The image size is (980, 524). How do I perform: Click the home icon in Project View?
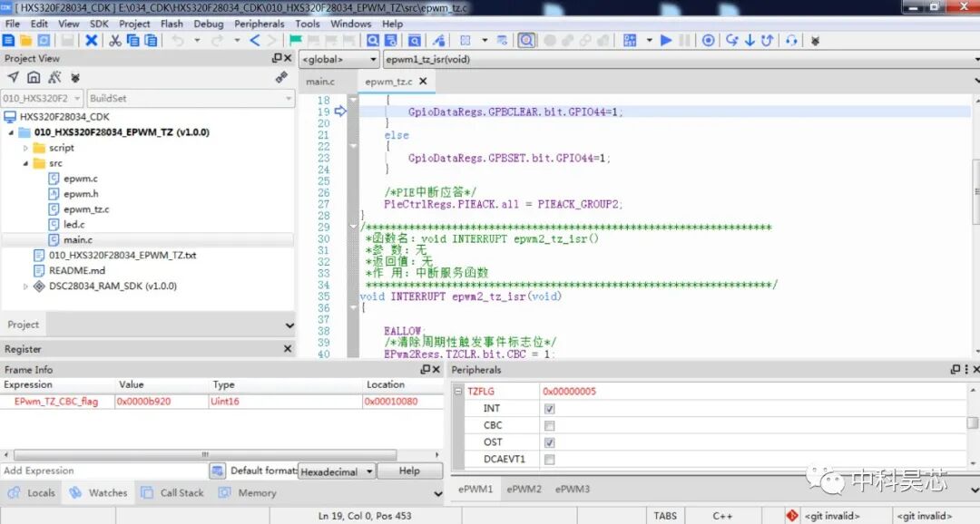point(34,77)
